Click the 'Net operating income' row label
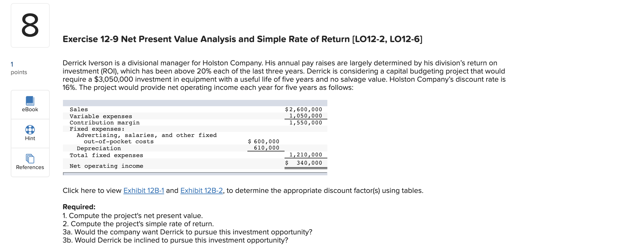 (106, 166)
